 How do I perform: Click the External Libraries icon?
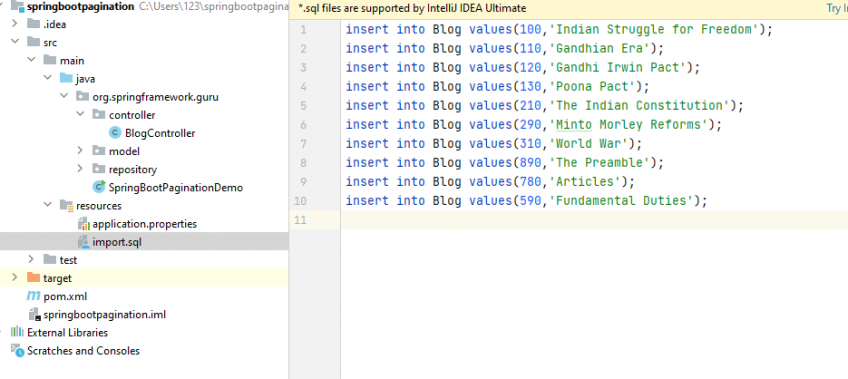click(17, 332)
